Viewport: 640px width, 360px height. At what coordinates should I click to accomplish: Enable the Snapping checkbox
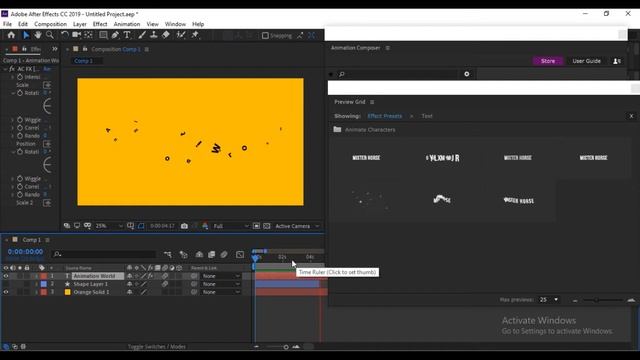[x=265, y=36]
